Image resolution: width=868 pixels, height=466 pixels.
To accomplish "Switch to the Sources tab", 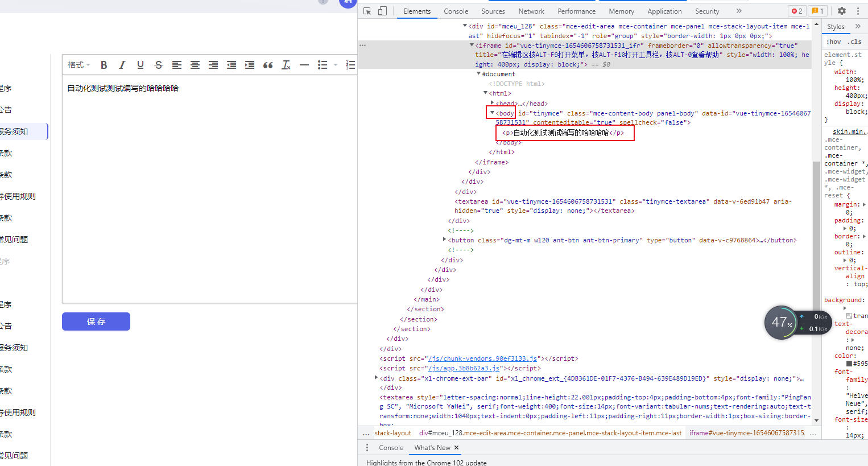I will coord(493,11).
